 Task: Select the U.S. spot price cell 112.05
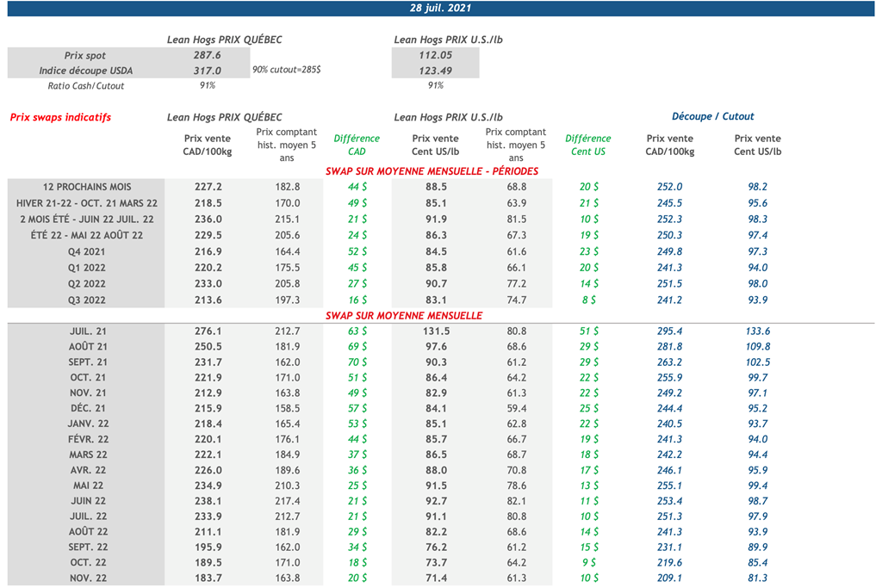tap(435, 55)
